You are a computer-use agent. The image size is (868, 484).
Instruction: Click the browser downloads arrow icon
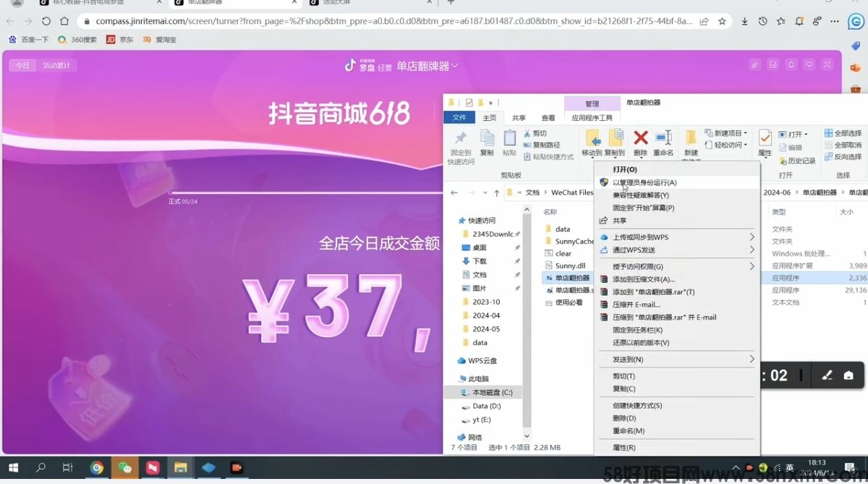[x=746, y=22]
